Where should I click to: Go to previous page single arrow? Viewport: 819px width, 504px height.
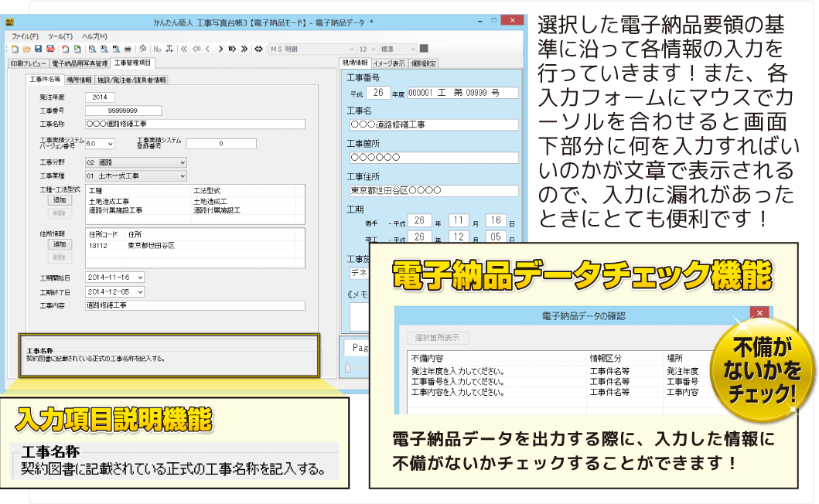coord(208,49)
